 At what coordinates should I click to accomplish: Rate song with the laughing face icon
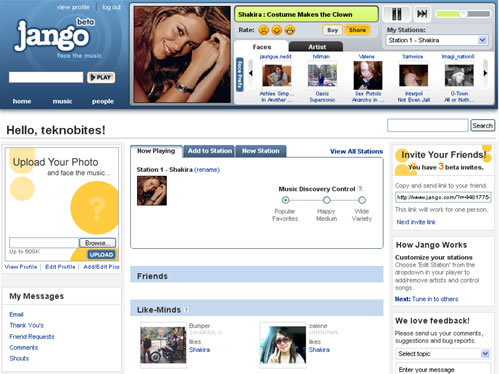click(x=290, y=30)
